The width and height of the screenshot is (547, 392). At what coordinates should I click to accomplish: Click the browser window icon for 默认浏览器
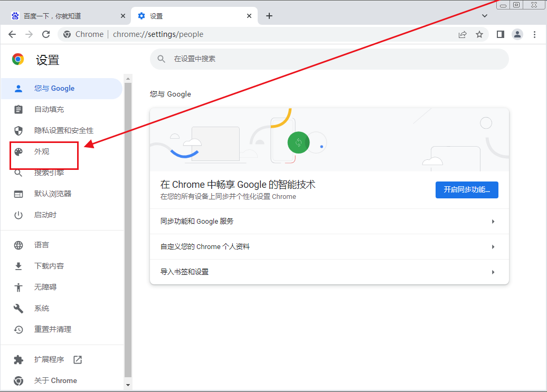click(x=18, y=194)
